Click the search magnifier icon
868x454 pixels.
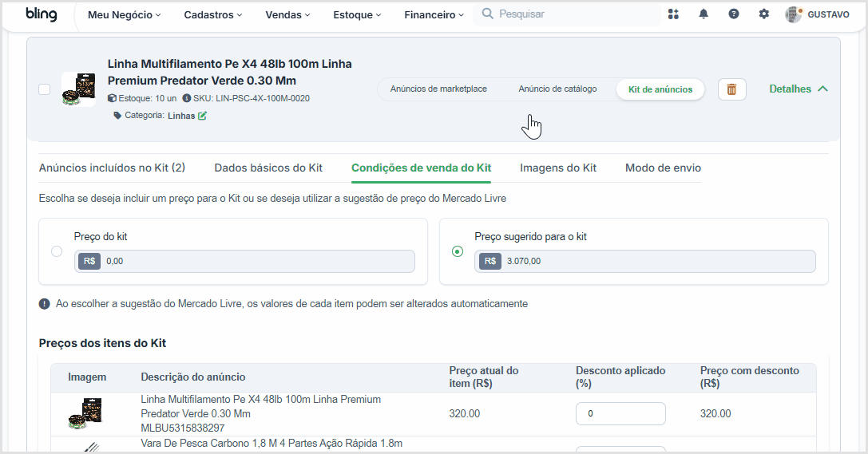(x=487, y=14)
